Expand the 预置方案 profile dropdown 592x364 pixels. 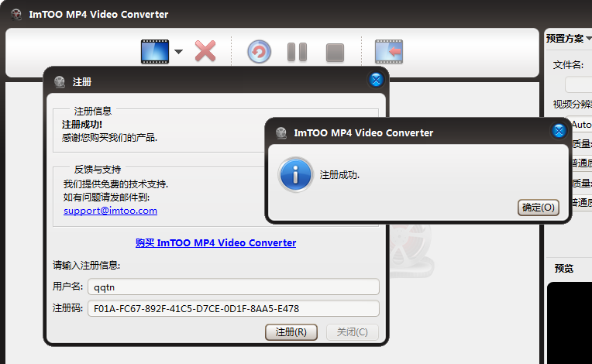pyautogui.click(x=569, y=38)
